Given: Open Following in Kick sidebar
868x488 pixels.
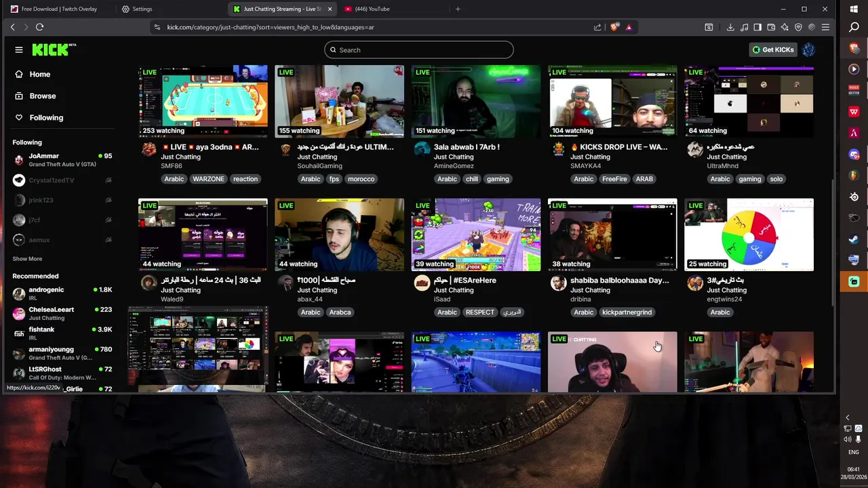Looking at the screenshot, I should [39, 117].
